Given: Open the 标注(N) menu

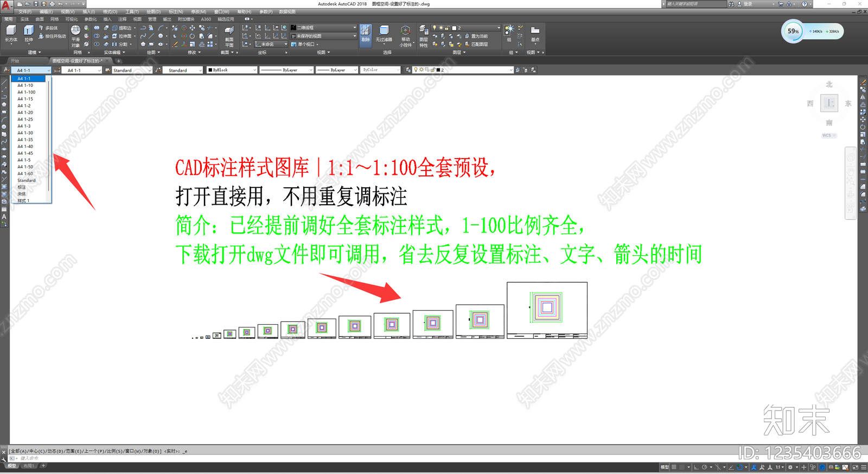Looking at the screenshot, I should (x=176, y=11).
